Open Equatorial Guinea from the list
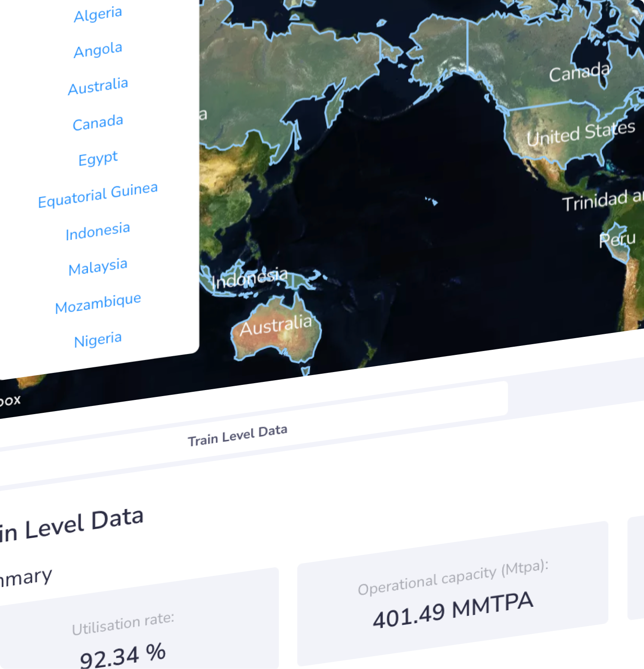 point(98,195)
